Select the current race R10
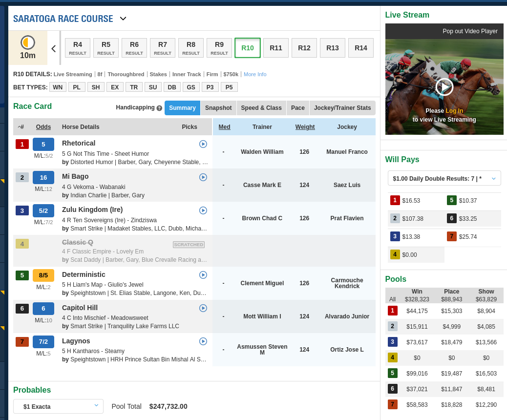 point(248,48)
